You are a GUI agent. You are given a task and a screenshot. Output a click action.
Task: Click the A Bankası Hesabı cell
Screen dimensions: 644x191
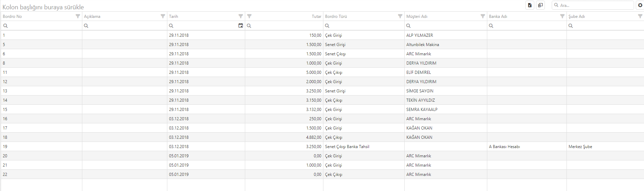(x=504, y=147)
